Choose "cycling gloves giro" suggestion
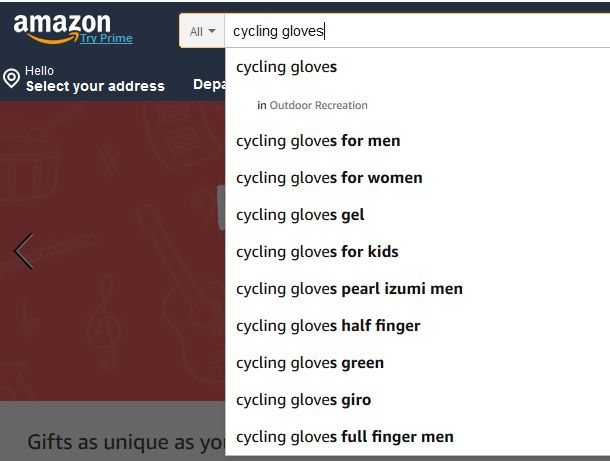Image resolution: width=610 pixels, height=461 pixels. 303,400
